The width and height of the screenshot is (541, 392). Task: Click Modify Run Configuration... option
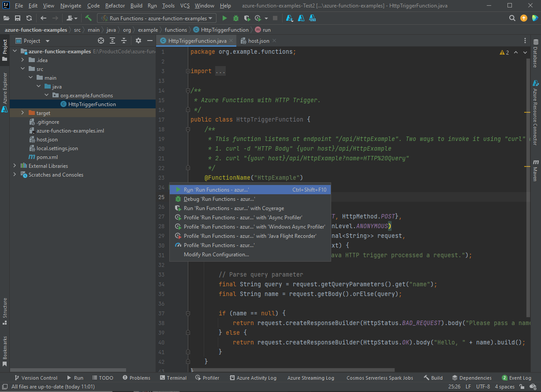(216, 255)
